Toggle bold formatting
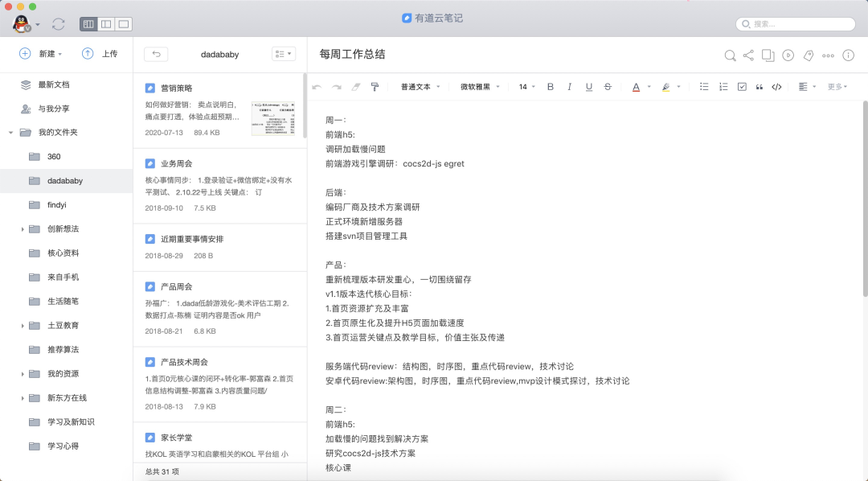This screenshot has height=481, width=868. (x=551, y=86)
